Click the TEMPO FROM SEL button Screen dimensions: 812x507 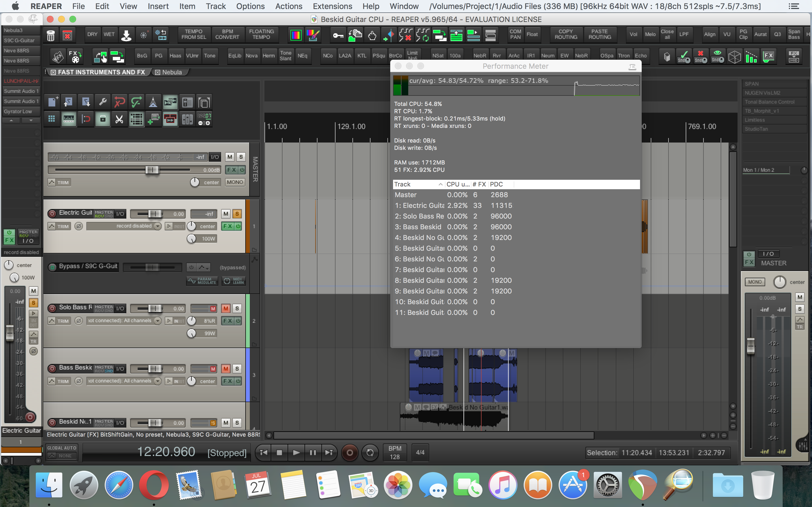point(194,34)
